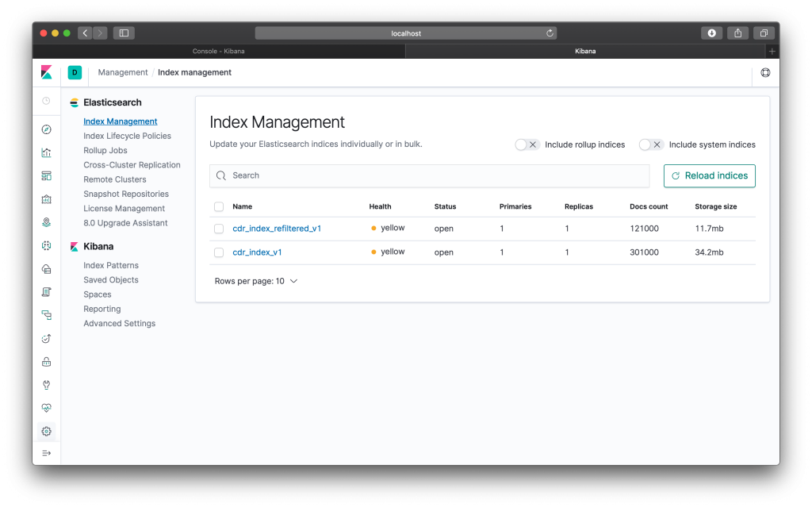Open Rollup Jobs
Viewport: 812px width, 508px height.
click(x=105, y=150)
